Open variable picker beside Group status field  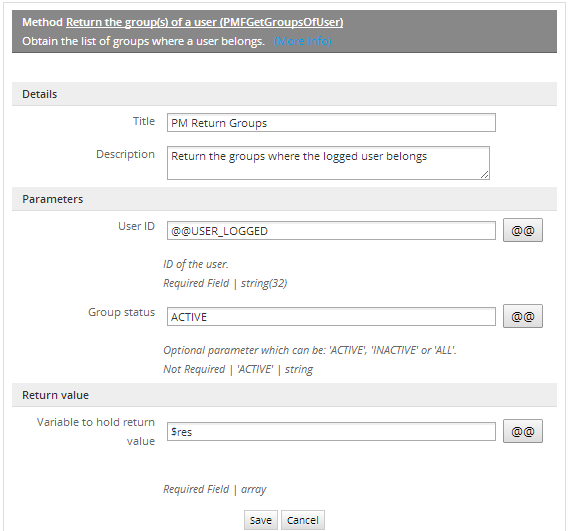coord(522,316)
